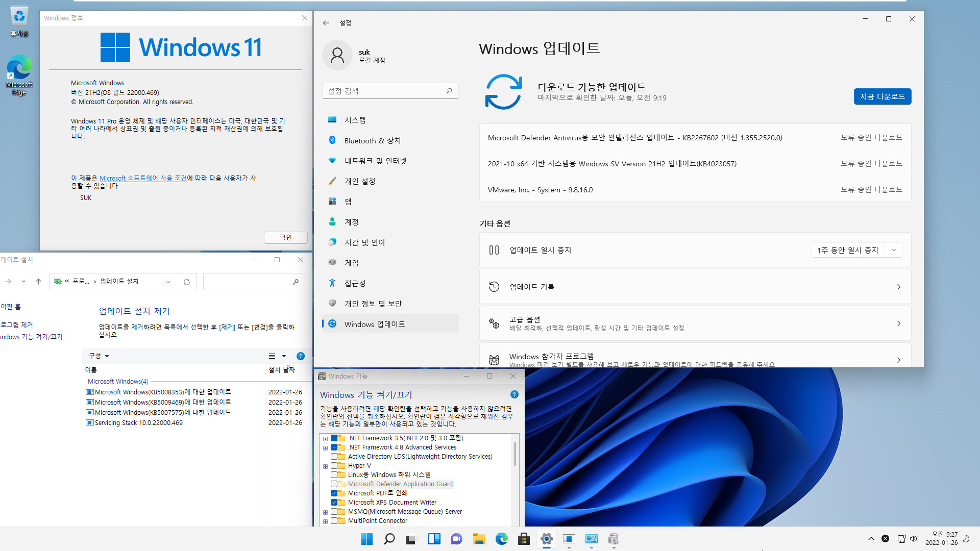Expand .NET Framework 4.8 Advanced Services node
This screenshot has height=551, width=980.
[x=325, y=448]
